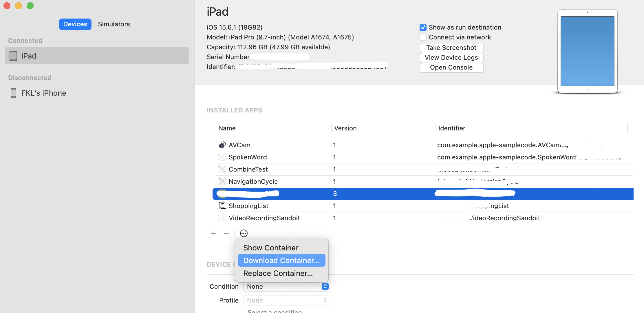Click the iPad device icon in sidebar
Image resolution: width=644 pixels, height=313 pixels.
click(x=13, y=56)
